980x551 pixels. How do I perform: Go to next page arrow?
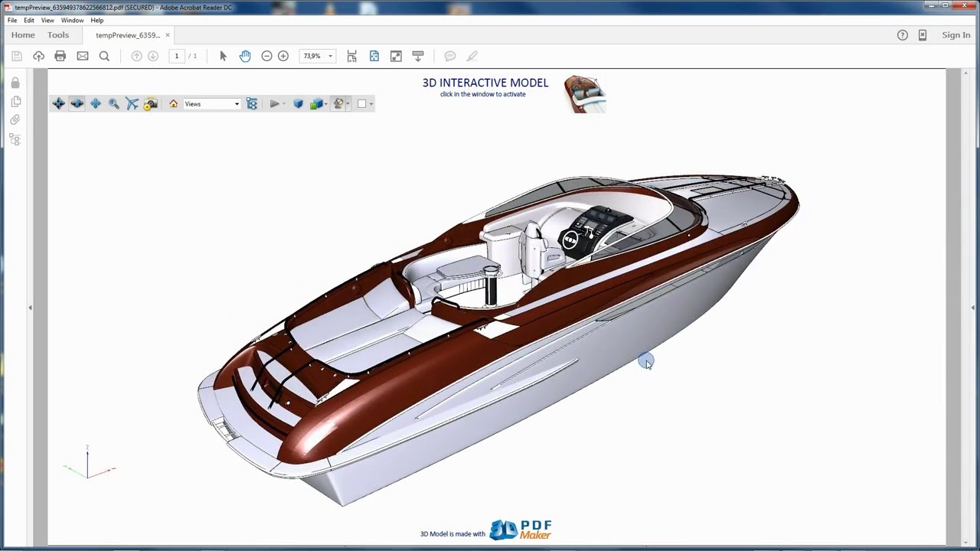153,56
